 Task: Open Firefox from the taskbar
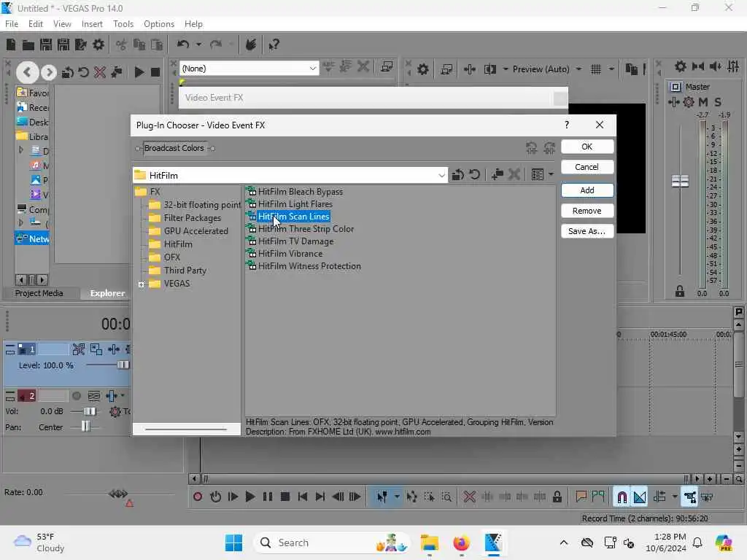461,542
